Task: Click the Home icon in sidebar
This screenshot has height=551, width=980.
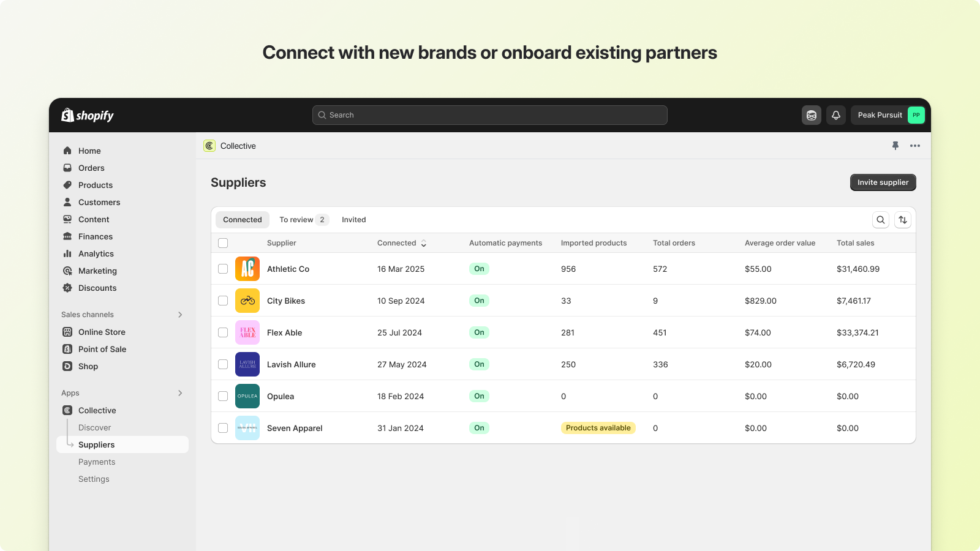Action: (x=67, y=151)
